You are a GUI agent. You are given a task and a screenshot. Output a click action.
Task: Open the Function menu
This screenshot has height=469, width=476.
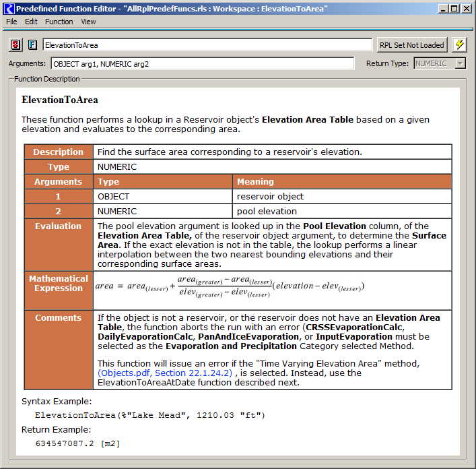59,22
